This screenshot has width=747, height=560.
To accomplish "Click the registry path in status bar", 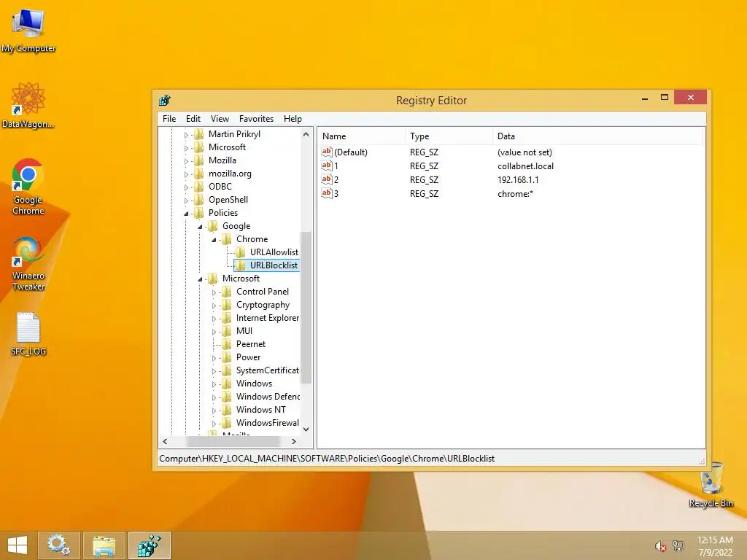I will [x=327, y=459].
